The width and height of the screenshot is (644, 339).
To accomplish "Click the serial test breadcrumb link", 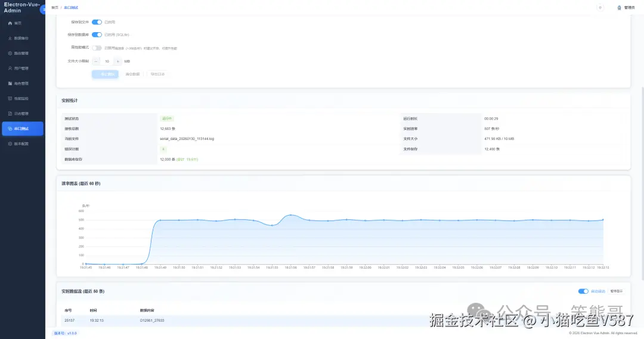I will pyautogui.click(x=70, y=8).
